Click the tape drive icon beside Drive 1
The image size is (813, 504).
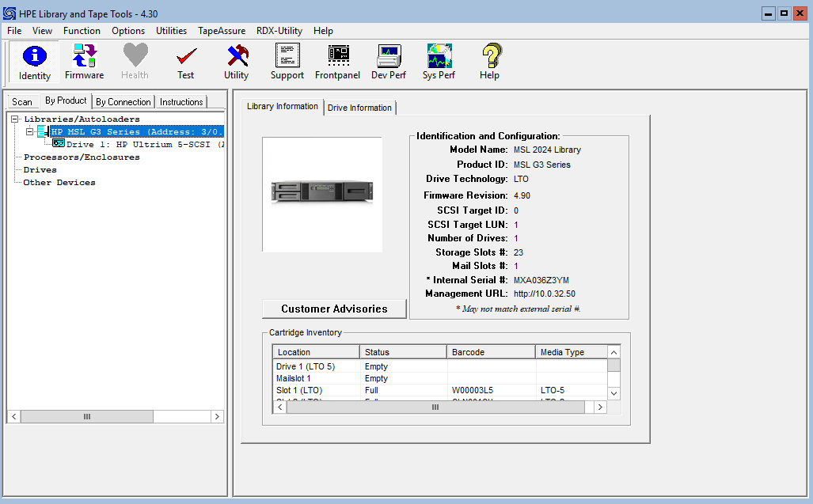click(58, 143)
